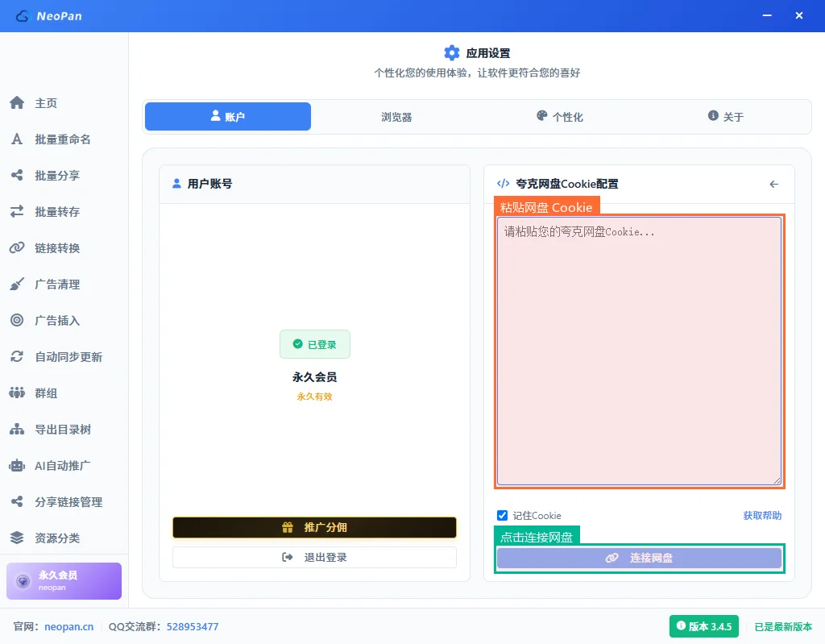Click the diamond avatar in 永久会员 card
825x644 pixels.
(x=23, y=581)
